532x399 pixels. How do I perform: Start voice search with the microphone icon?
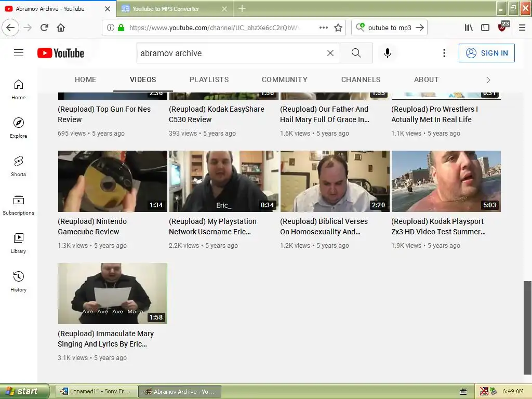388,53
